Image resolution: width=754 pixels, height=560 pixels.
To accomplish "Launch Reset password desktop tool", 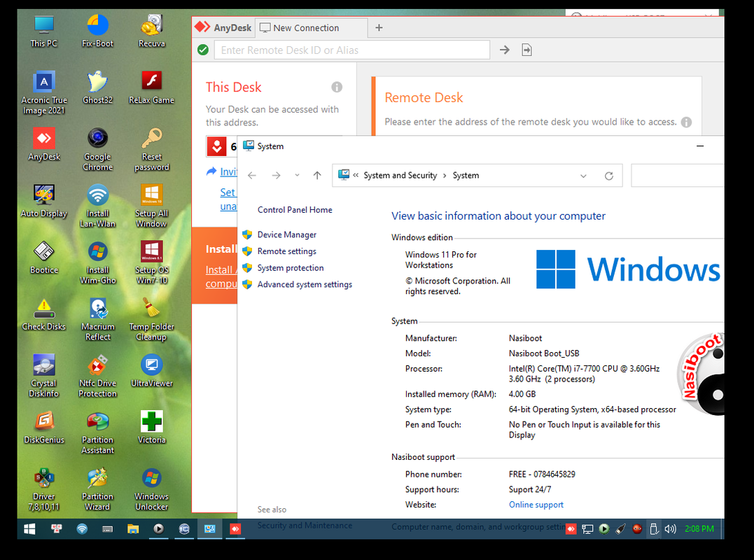I will coord(151,150).
